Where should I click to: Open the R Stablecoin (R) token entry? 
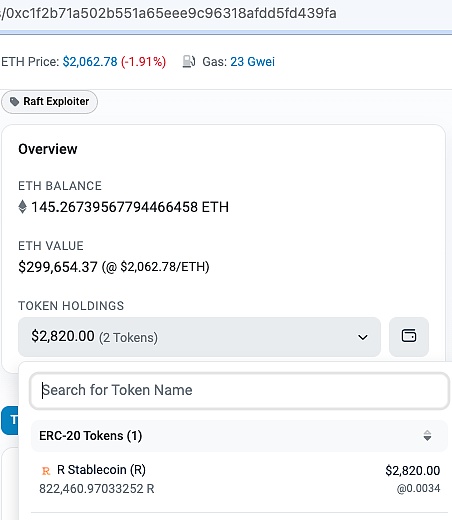[239, 479]
